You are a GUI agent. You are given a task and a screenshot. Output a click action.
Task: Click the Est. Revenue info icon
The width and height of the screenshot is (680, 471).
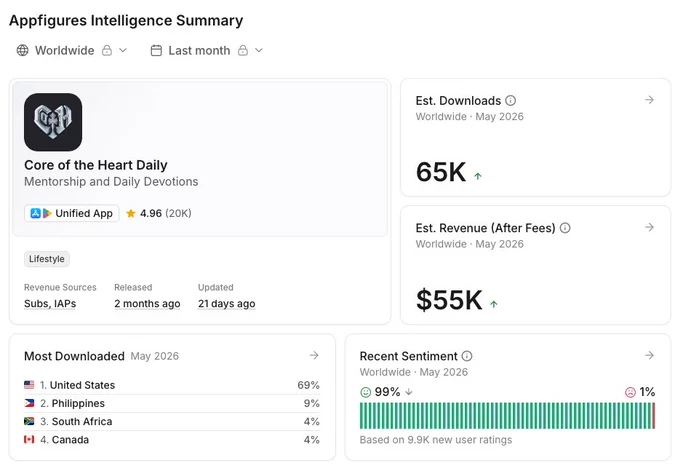coord(565,228)
